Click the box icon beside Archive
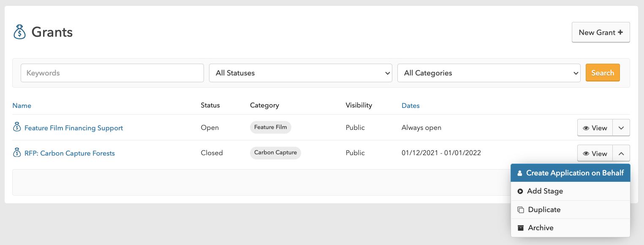The width and height of the screenshot is (644, 245). tap(521, 228)
